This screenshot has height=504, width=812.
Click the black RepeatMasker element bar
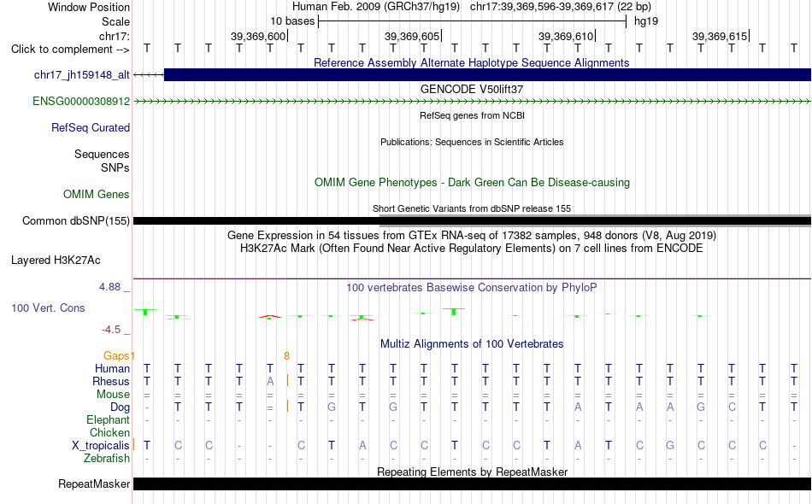(472, 483)
